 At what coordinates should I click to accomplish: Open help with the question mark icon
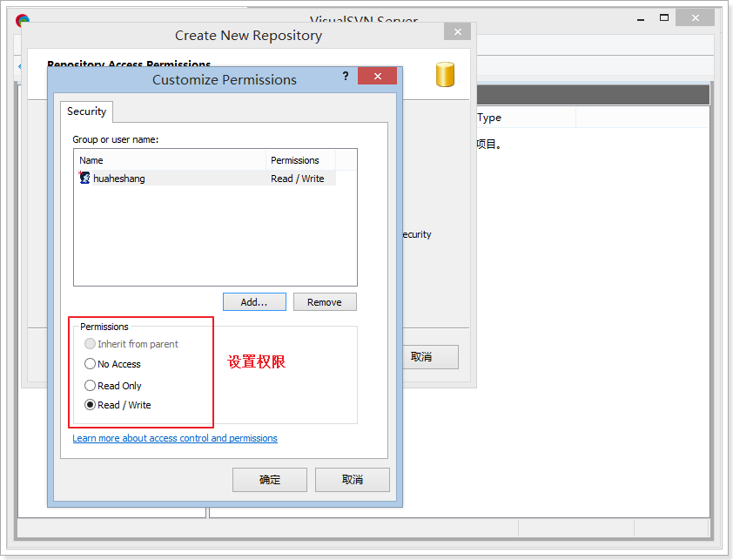pos(346,76)
